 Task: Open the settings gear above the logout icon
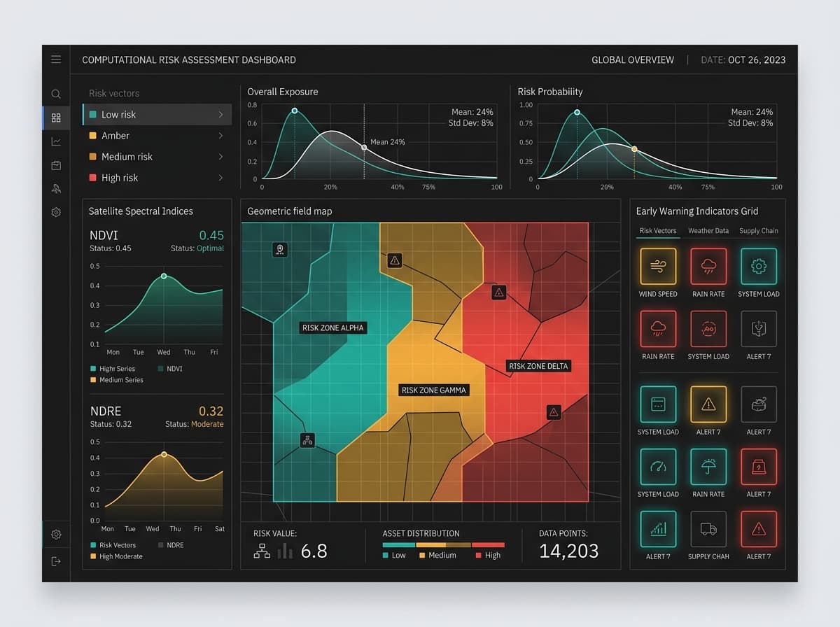point(56,535)
